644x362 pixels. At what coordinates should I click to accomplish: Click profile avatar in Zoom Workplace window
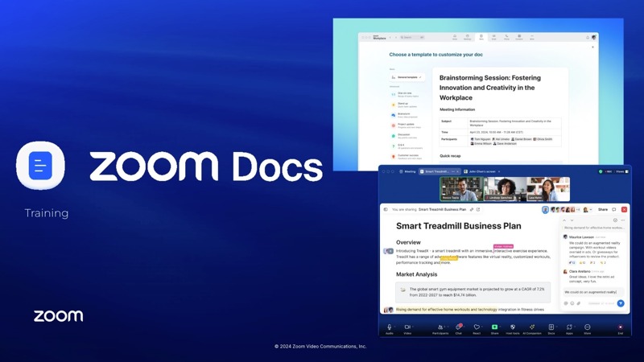(x=594, y=37)
